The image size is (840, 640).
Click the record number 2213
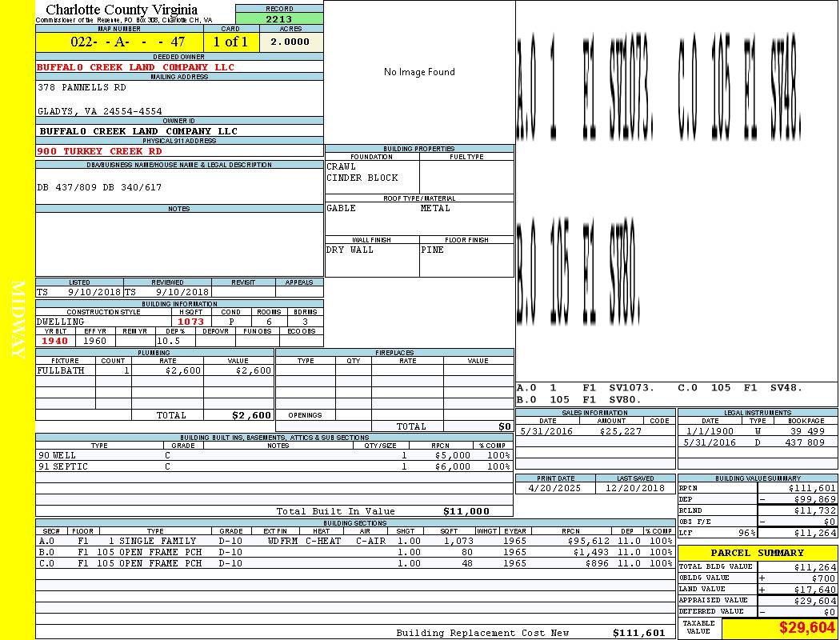(x=279, y=18)
